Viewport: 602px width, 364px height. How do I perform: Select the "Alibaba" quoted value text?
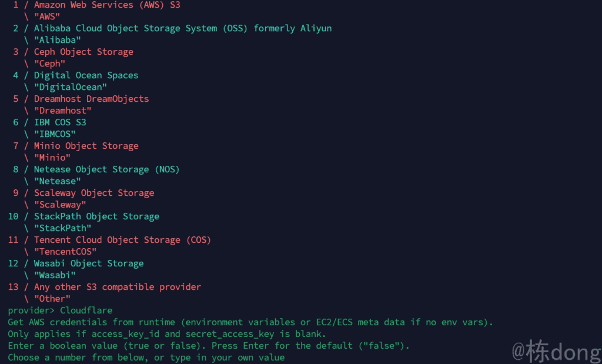[57, 40]
